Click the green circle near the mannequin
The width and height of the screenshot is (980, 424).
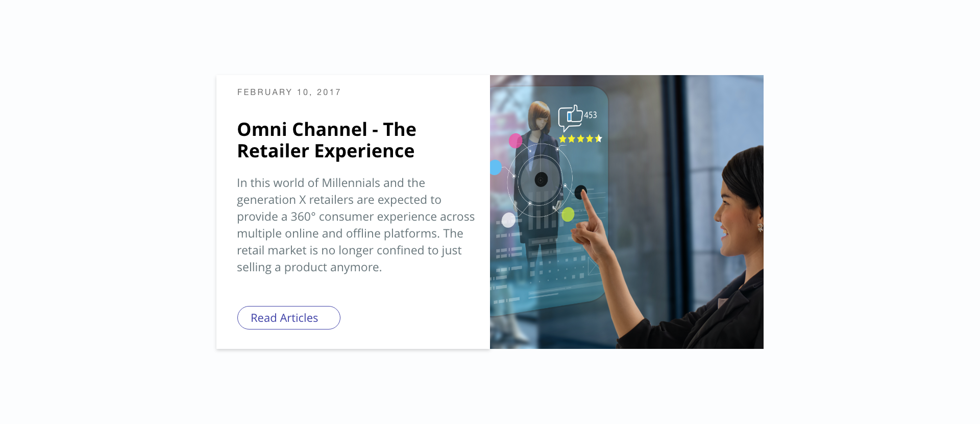[568, 215]
